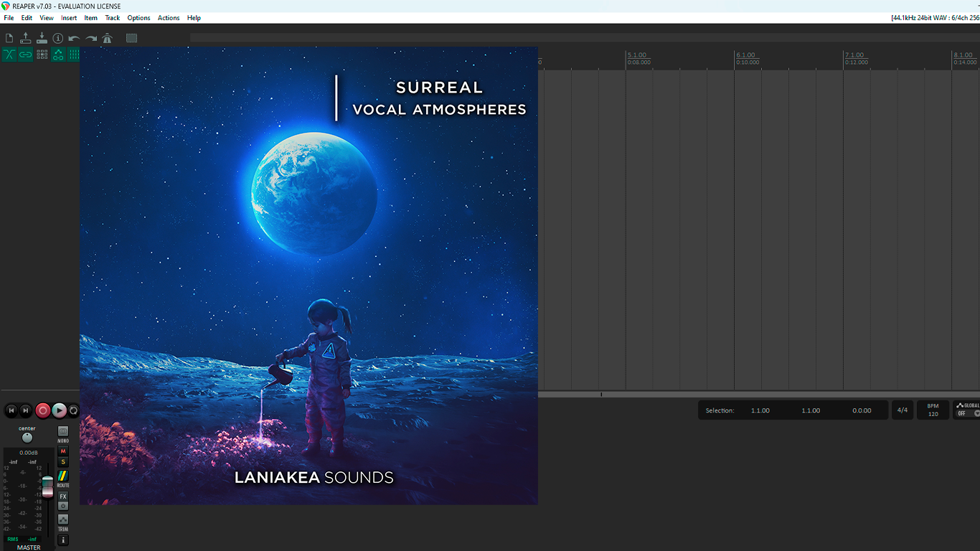Open the Edit menu
Image resolution: width=980 pixels, height=551 pixels.
pyautogui.click(x=27, y=18)
